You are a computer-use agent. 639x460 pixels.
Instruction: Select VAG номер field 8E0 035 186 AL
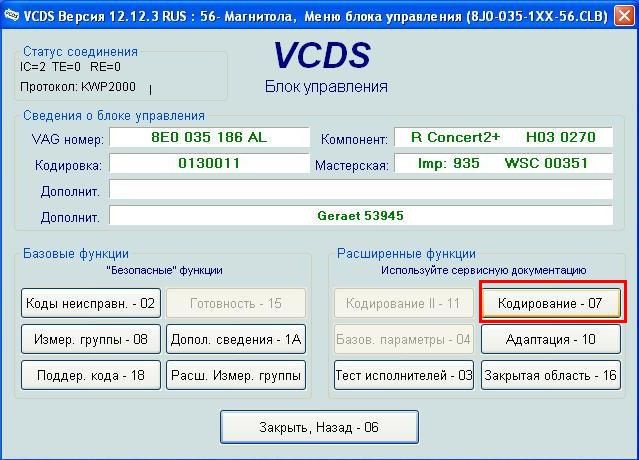coord(209,137)
